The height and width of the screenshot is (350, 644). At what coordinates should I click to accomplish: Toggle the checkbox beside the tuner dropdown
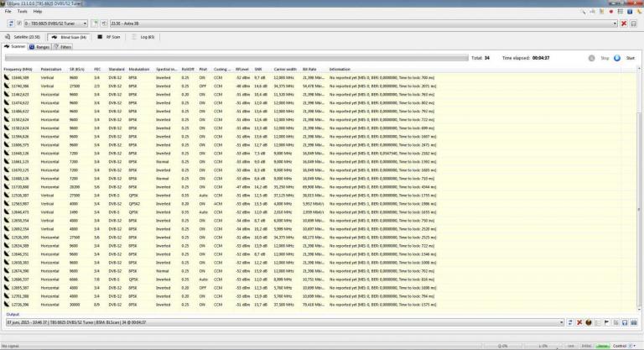(x=18, y=23)
